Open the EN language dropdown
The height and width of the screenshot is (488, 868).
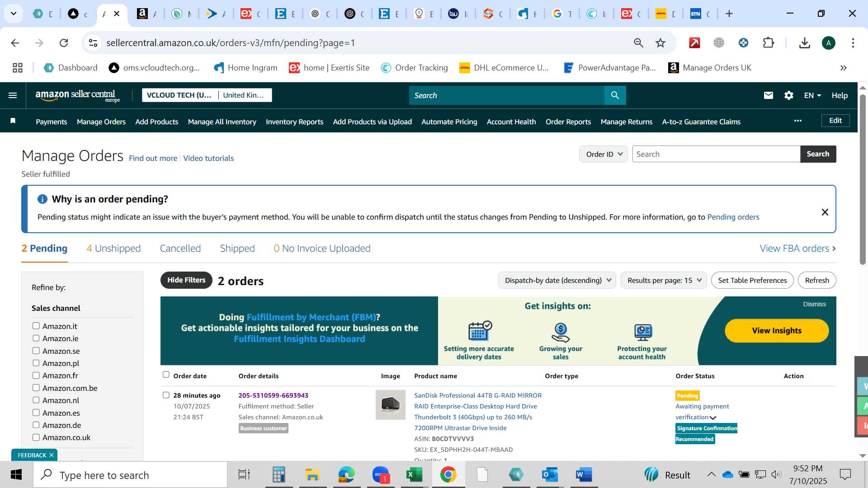pos(812,95)
